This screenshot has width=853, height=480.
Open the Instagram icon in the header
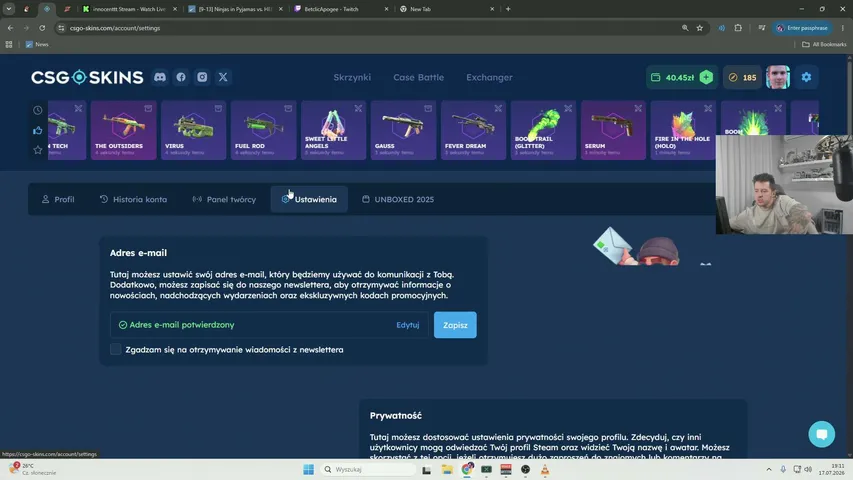point(202,77)
